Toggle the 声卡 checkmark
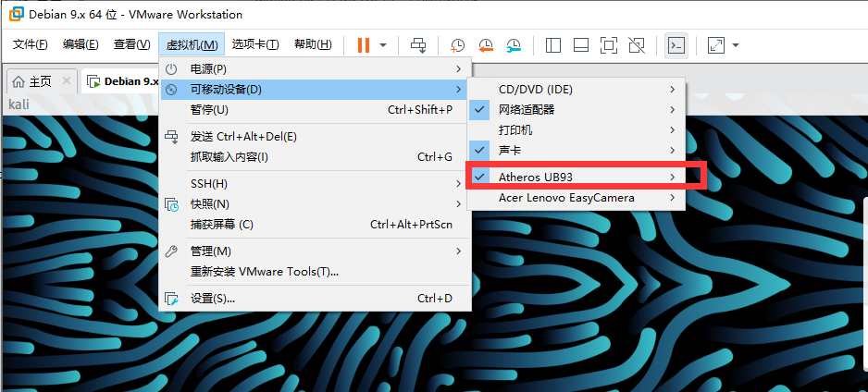 click(479, 150)
